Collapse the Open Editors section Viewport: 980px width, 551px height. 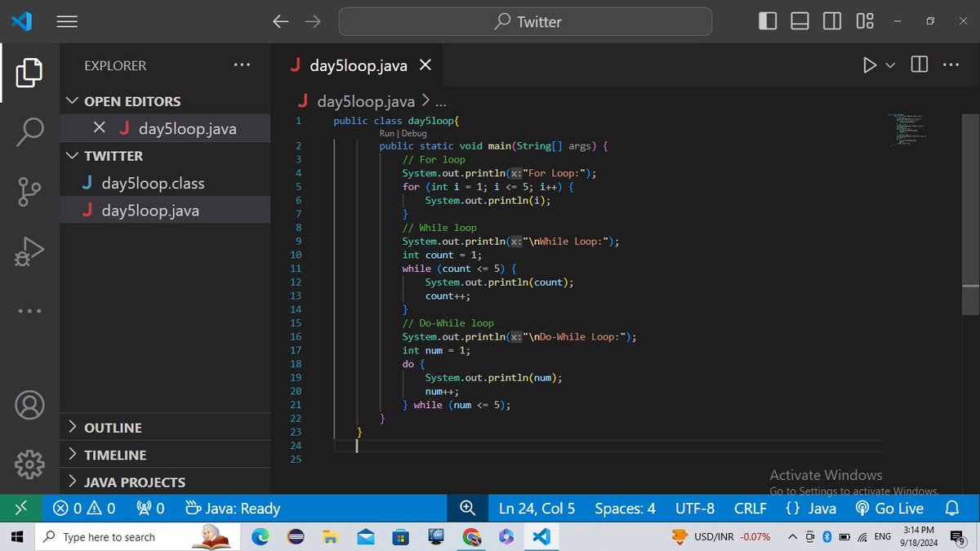click(167, 101)
